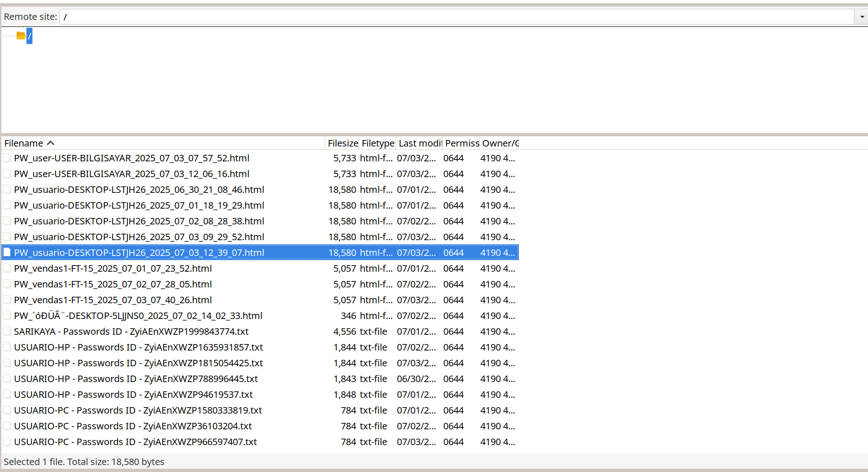Click file icon of DESKTOP-5LJJNS0_2025_07_02_14_02_33.html
Image resolution: width=868 pixels, height=472 pixels.
(7, 316)
